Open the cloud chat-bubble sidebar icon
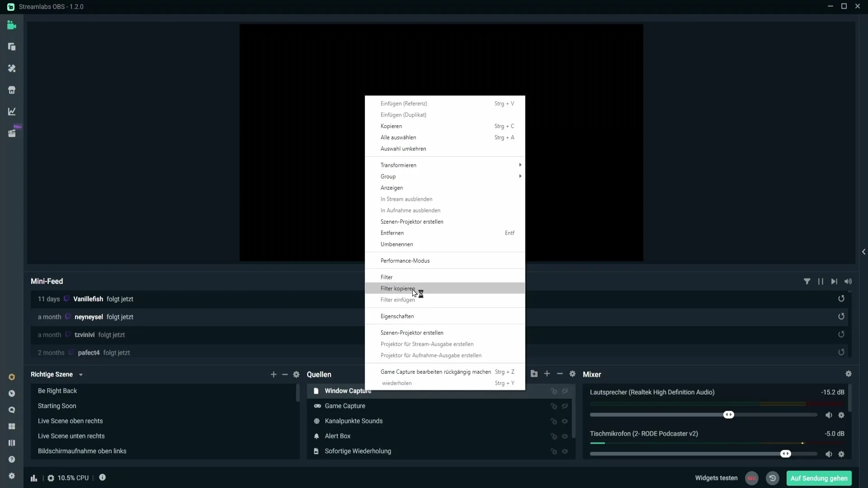 (x=12, y=410)
